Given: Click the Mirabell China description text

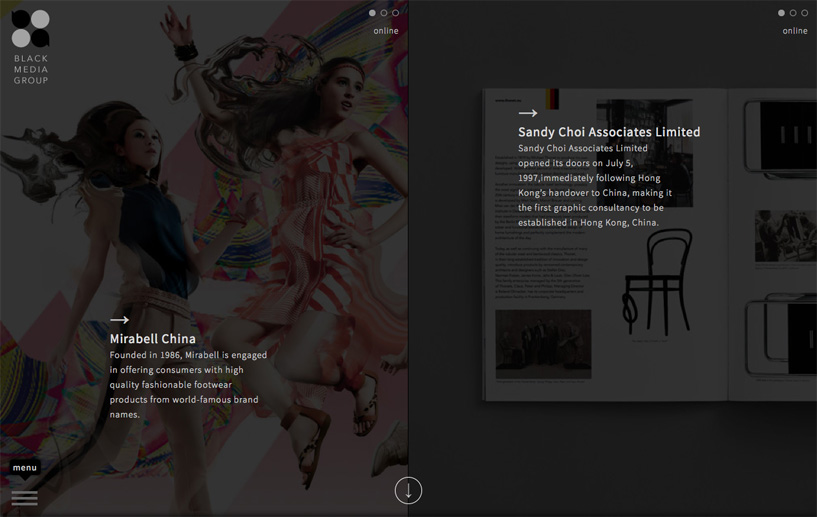Looking at the screenshot, I should 188,385.
